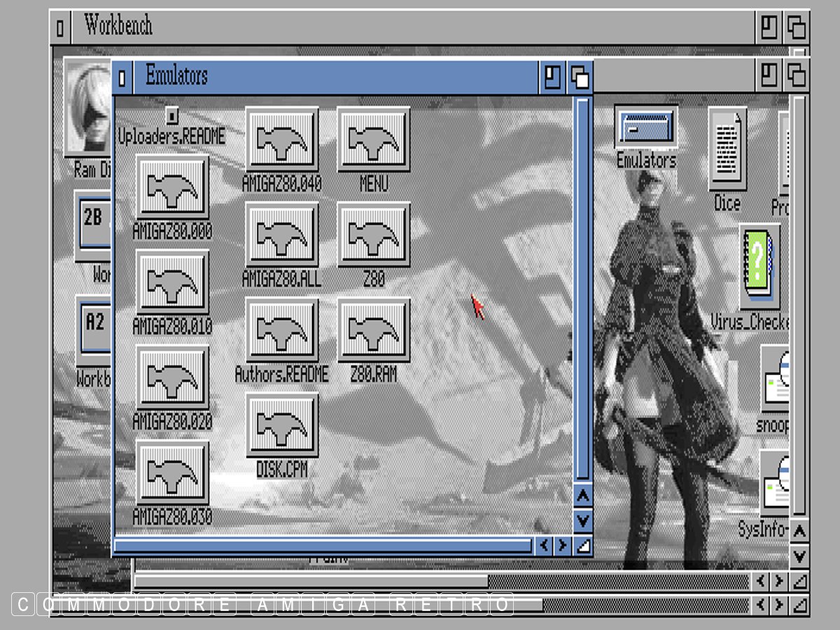This screenshot has height=630, width=840.
Task: Select the AMIGAZ80.020 icon
Action: 172,377
